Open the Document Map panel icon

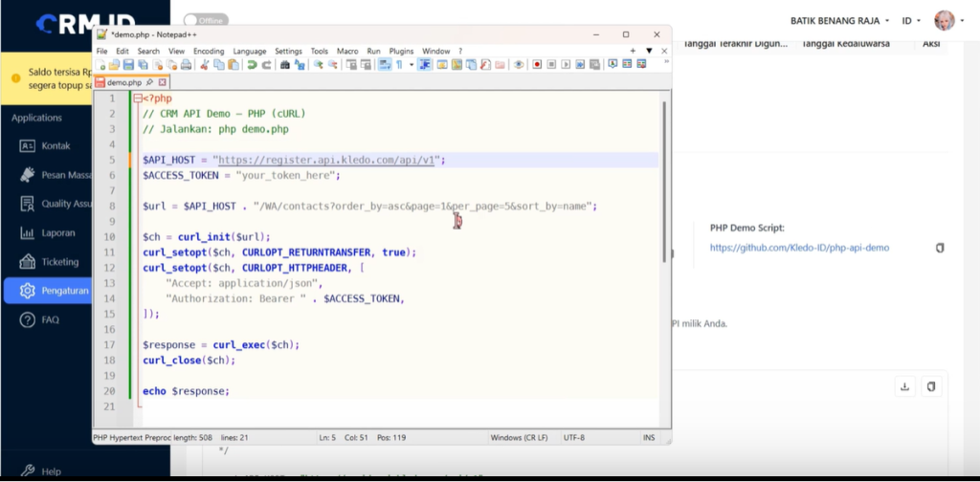pyautogui.click(x=457, y=64)
